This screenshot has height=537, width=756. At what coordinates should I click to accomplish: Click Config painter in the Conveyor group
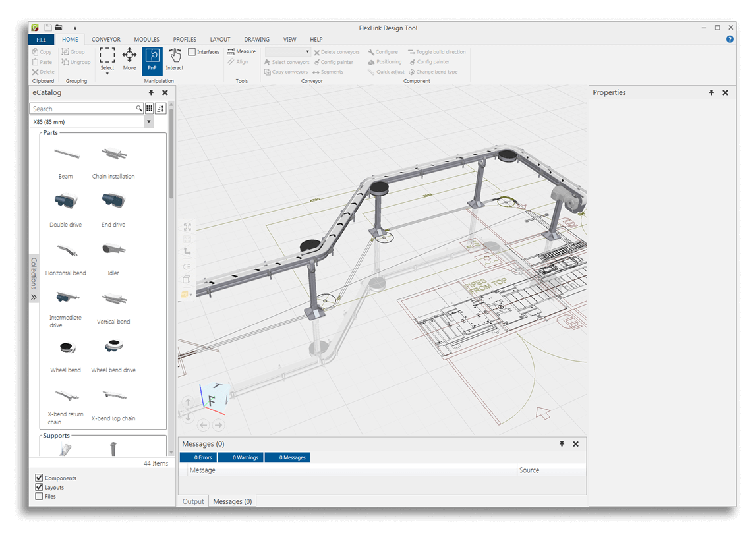(x=334, y=62)
